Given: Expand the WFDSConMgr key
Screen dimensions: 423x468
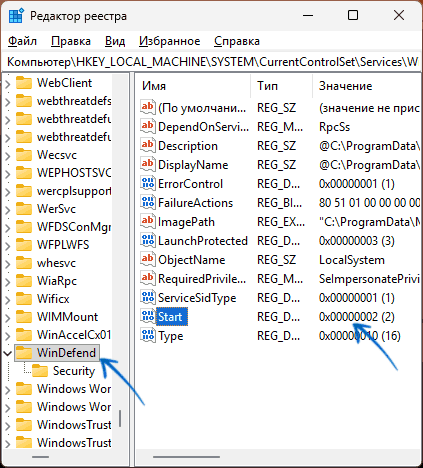Looking at the screenshot, I should pyautogui.click(x=7, y=227).
